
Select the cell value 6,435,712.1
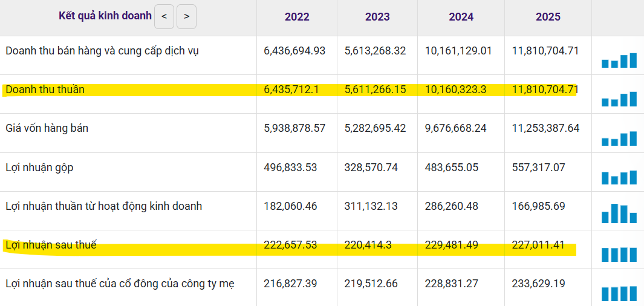[x=290, y=90]
